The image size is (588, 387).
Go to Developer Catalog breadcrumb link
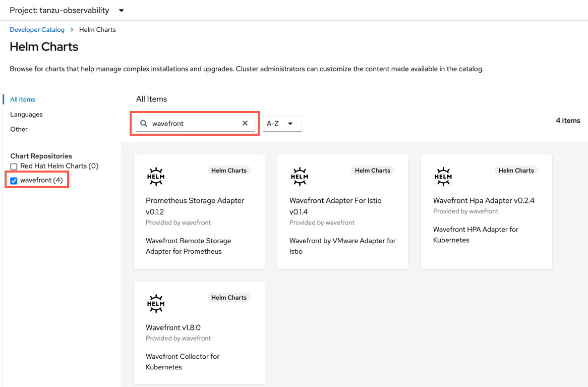click(x=37, y=30)
